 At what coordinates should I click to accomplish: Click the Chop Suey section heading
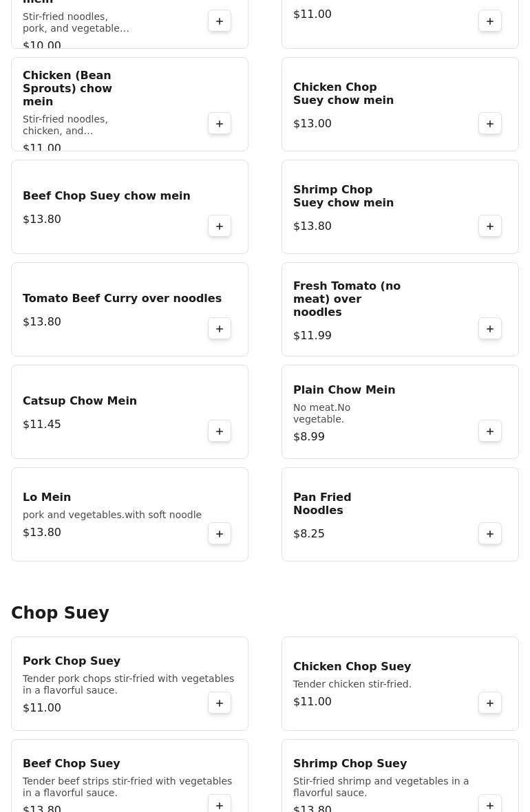click(x=60, y=613)
